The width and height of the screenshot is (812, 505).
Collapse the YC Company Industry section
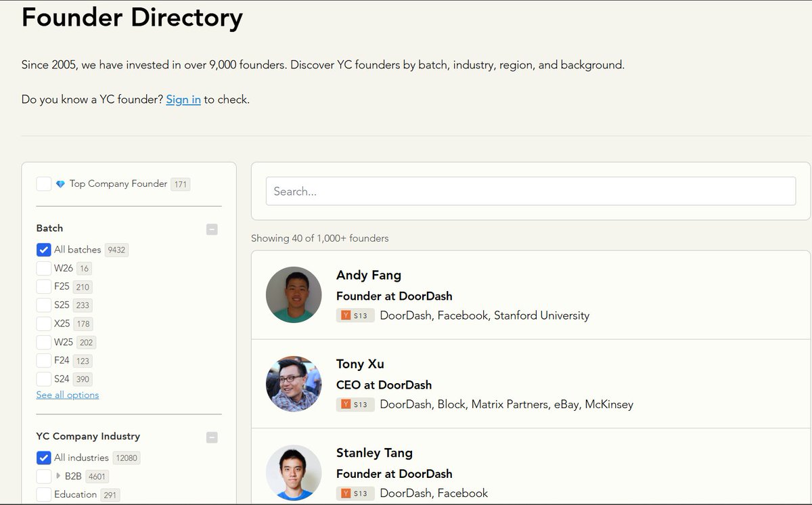tap(212, 437)
